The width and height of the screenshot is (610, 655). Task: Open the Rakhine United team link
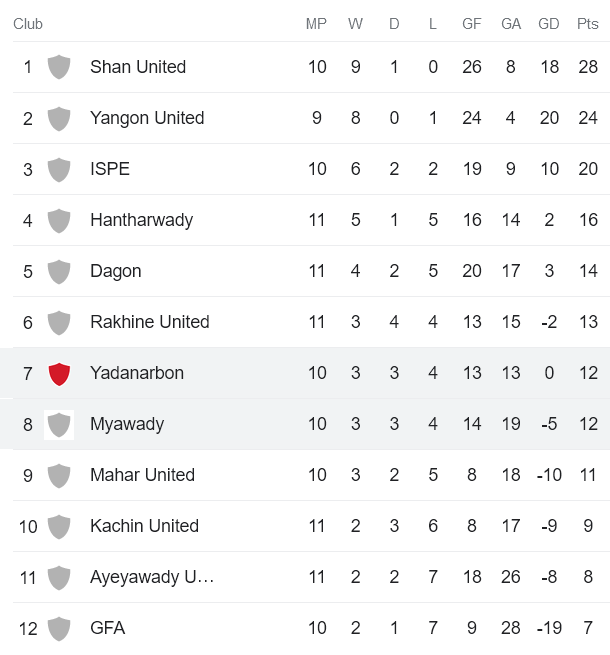pos(149,322)
